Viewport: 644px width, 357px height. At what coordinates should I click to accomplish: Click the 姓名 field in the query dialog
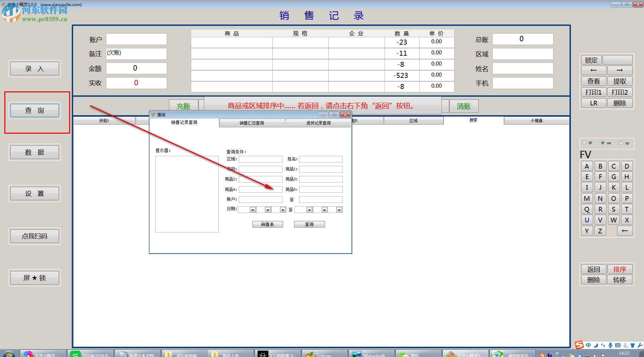pyautogui.click(x=321, y=159)
